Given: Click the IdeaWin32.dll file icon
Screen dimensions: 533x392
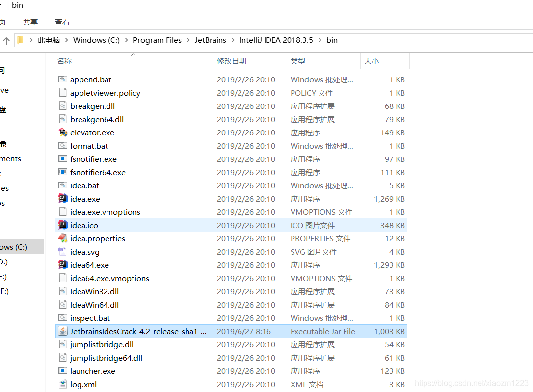Looking at the screenshot, I should point(62,291).
